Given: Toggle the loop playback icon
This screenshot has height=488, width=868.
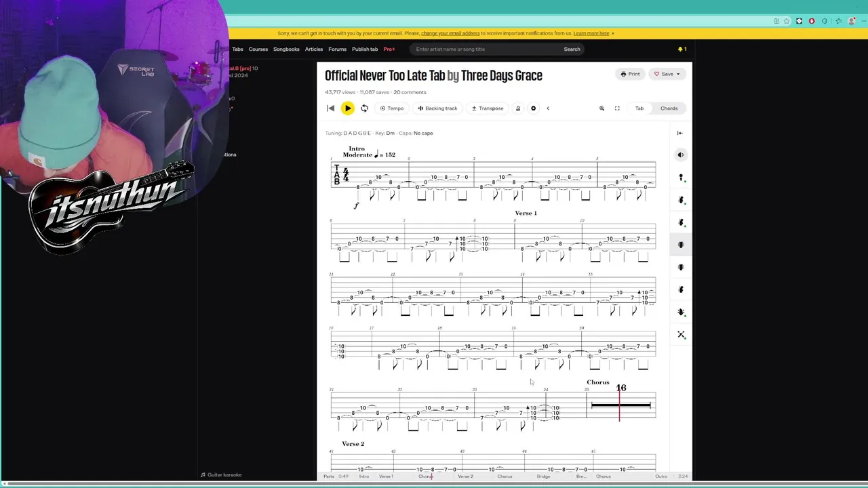Looking at the screenshot, I should (364, 108).
